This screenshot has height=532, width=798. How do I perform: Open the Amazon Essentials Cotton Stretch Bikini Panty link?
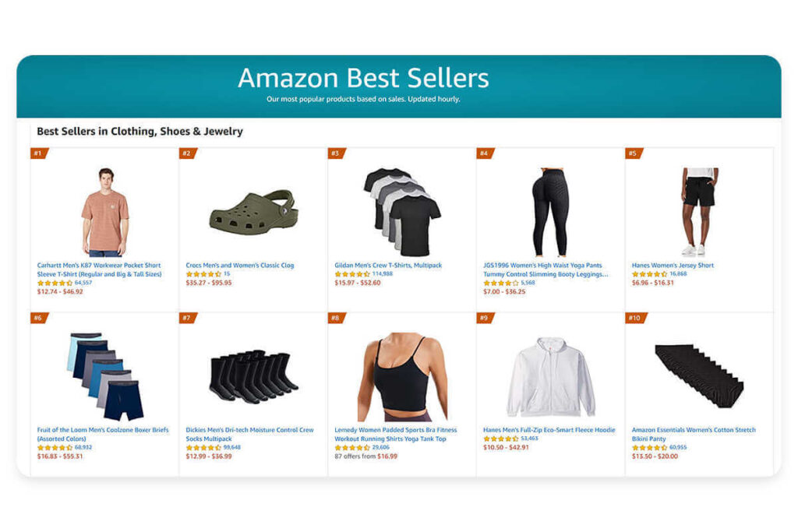pos(694,434)
